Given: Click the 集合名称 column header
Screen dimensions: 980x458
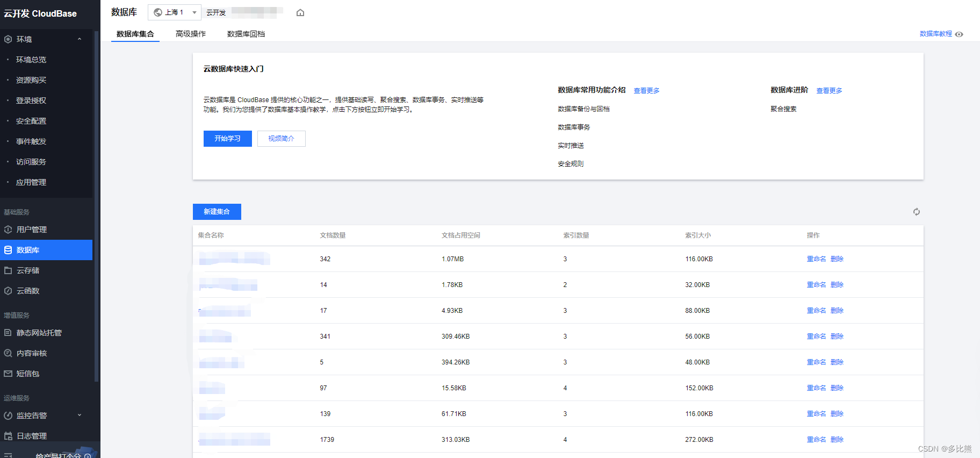Looking at the screenshot, I should point(211,235).
